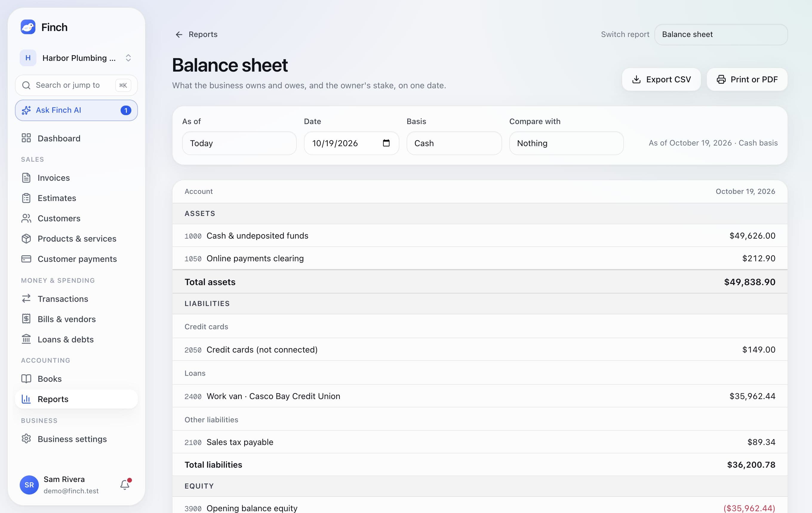Screen dimensions: 812x513
Task: Open Business settings sidebar item
Action: click(x=76, y=439)
